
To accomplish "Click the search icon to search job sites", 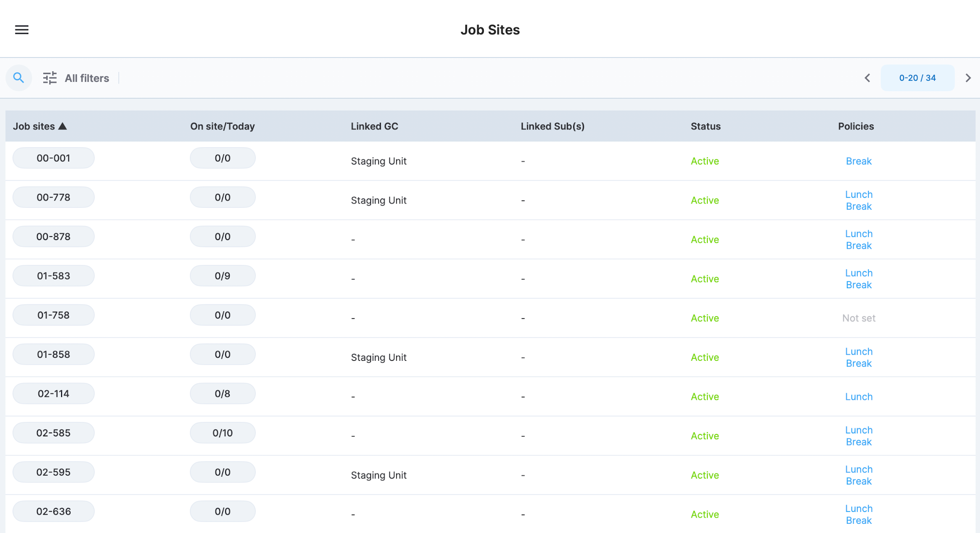I will tap(19, 78).
